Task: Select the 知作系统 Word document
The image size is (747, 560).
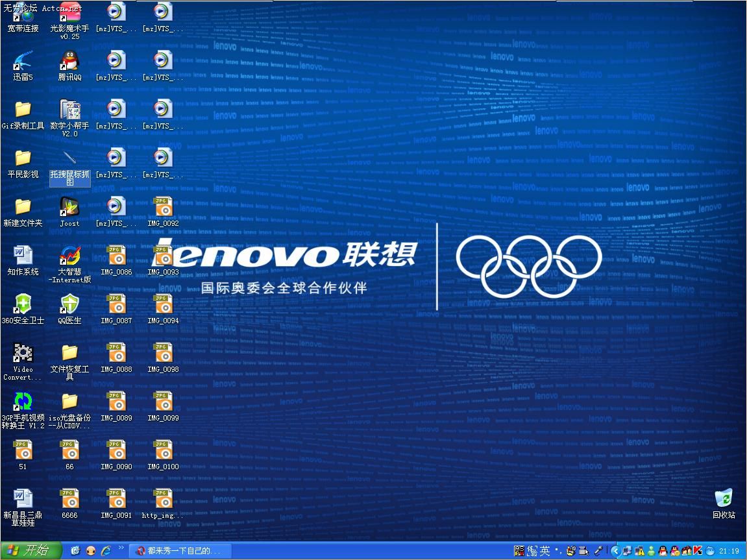Action: pos(23,260)
